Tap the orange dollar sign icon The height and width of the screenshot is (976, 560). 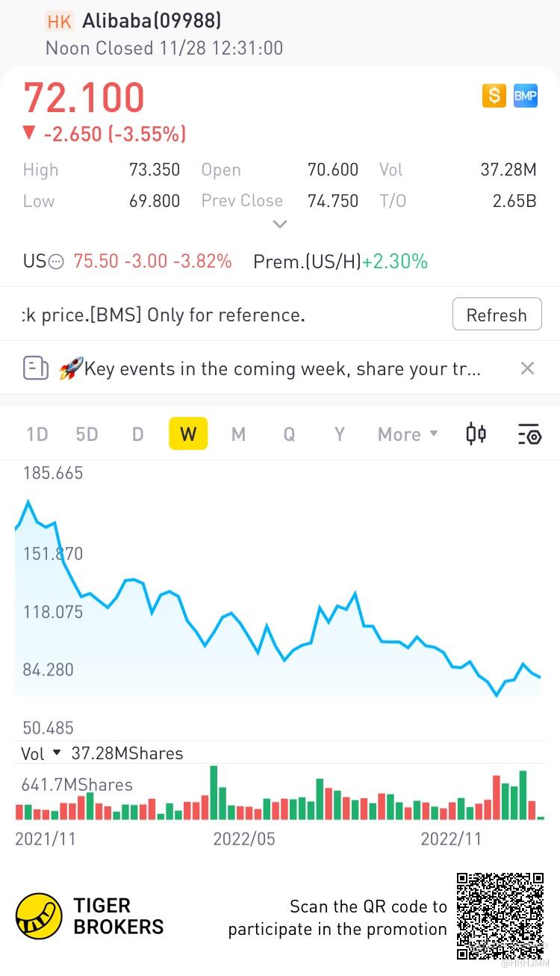(494, 96)
